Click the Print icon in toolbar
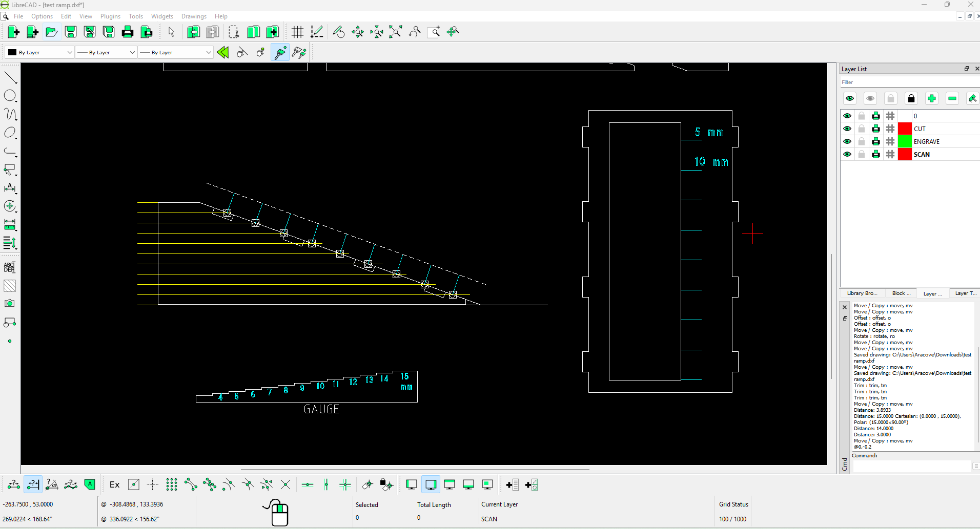The image size is (980, 529). click(128, 32)
